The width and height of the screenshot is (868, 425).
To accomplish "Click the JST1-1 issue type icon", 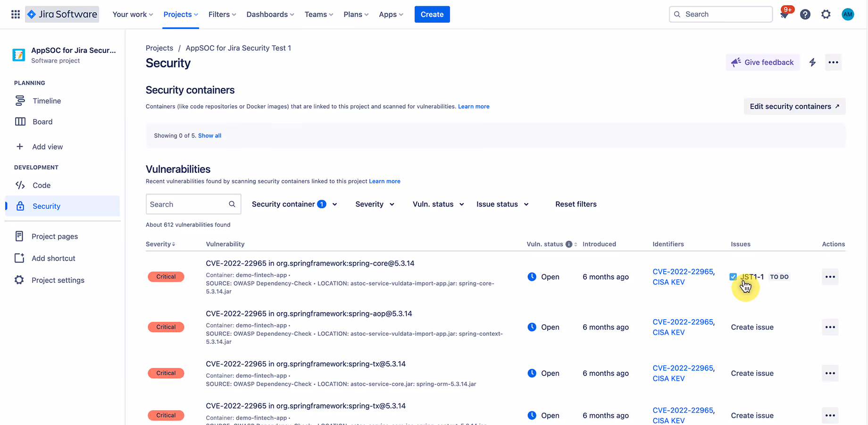I will point(733,277).
